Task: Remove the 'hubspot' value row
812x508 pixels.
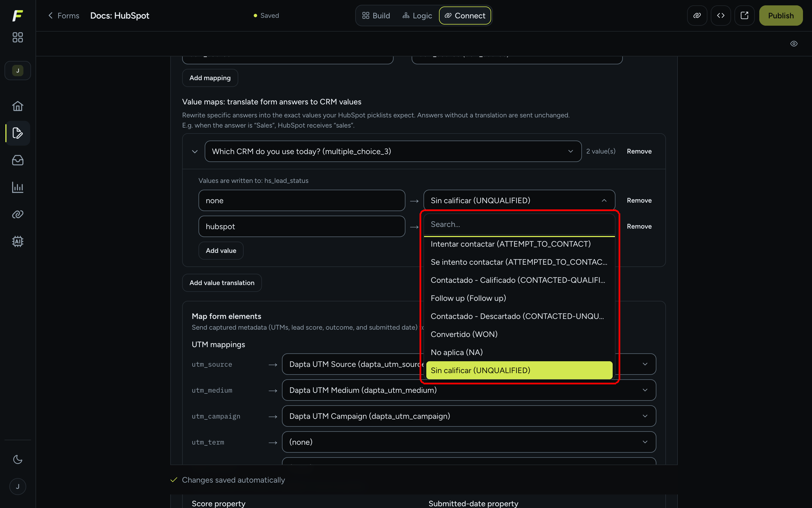Action: [639, 226]
